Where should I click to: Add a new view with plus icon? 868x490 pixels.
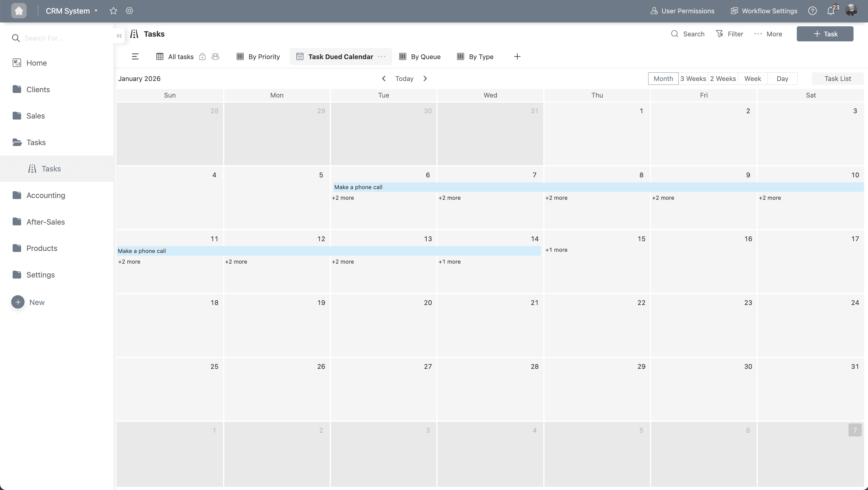point(517,57)
